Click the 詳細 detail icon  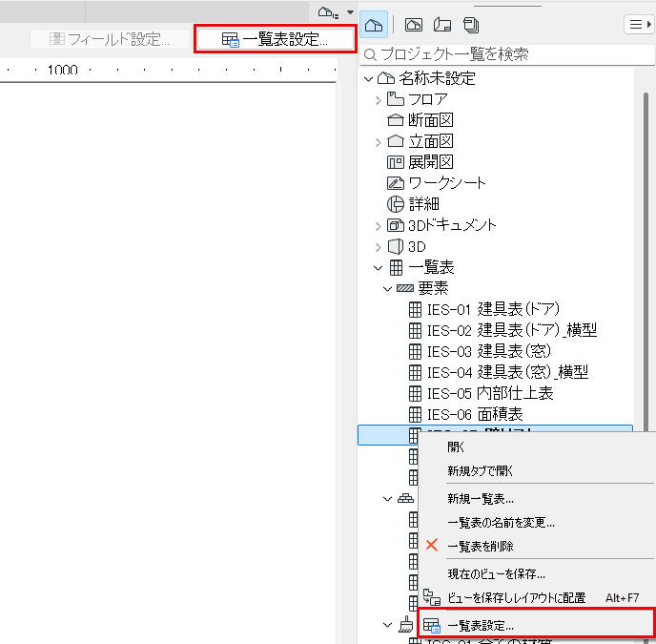(396, 204)
